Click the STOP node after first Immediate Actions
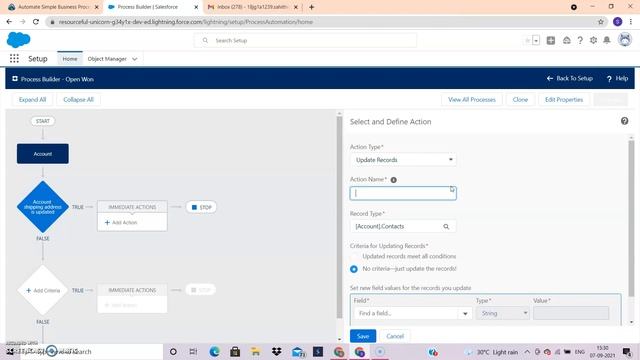 [x=201, y=207]
